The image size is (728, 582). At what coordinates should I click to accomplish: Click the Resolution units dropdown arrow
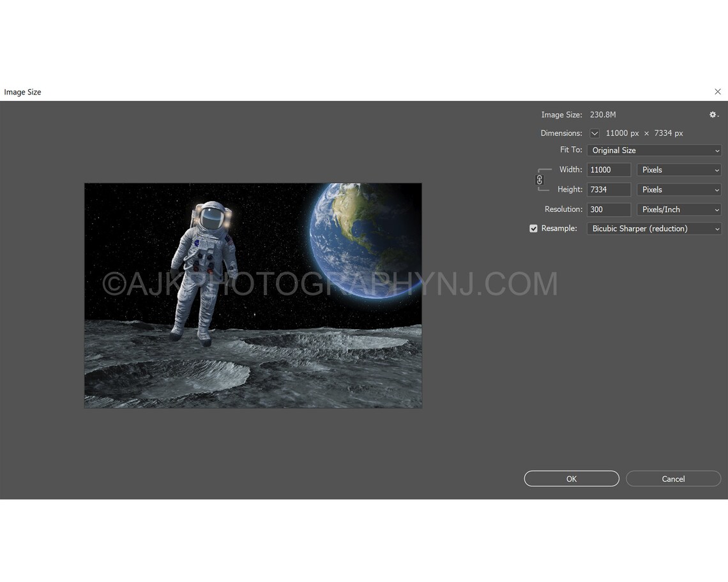pos(717,209)
